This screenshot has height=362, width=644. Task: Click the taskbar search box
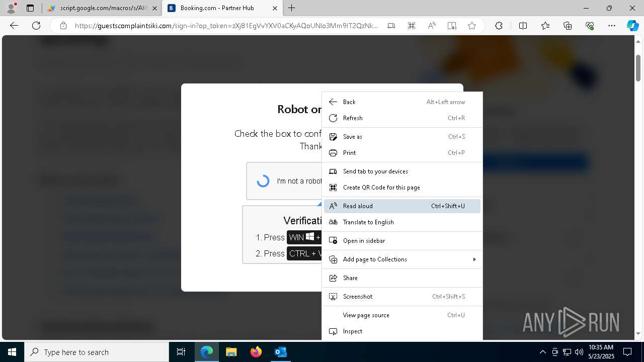click(97, 352)
